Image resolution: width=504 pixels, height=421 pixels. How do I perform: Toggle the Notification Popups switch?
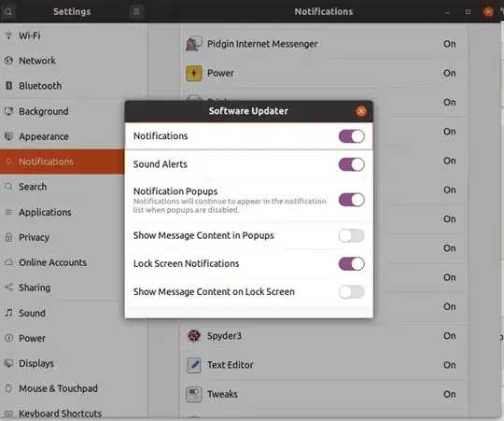(351, 200)
